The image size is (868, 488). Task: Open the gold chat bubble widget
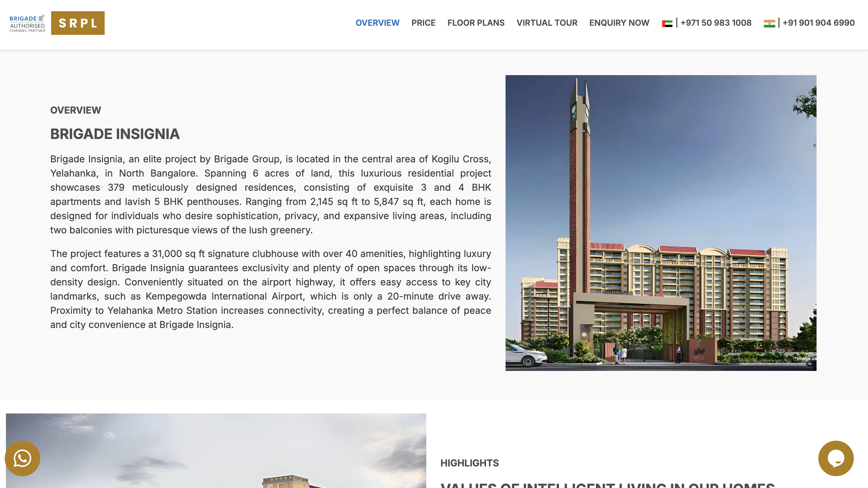pyautogui.click(x=836, y=458)
